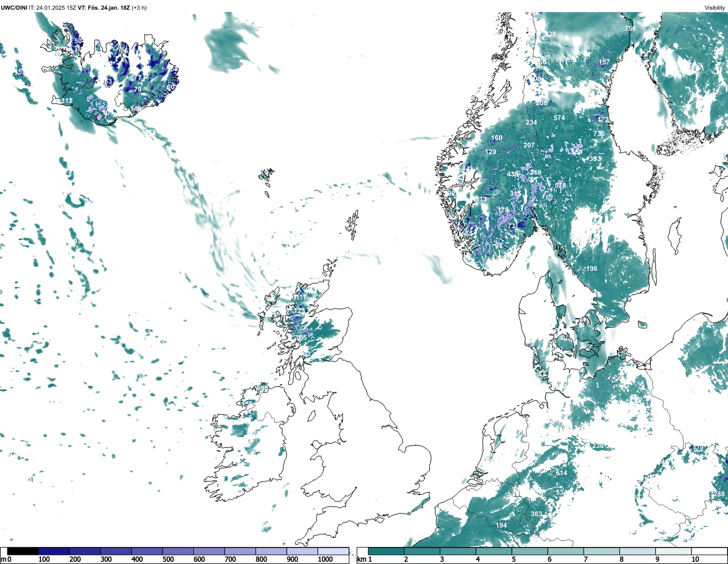
Task: Select the 300–400 m legend color block
Action: pos(116,551)
